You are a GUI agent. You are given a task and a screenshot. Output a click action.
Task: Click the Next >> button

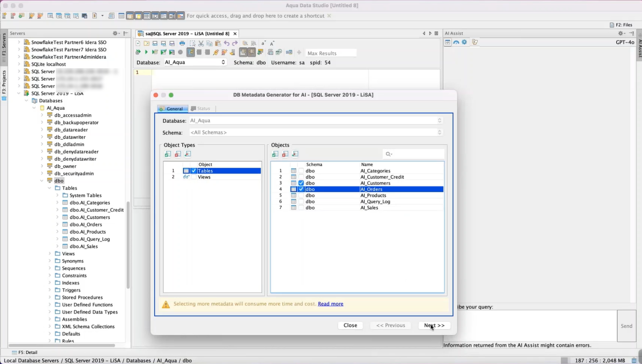click(x=434, y=325)
